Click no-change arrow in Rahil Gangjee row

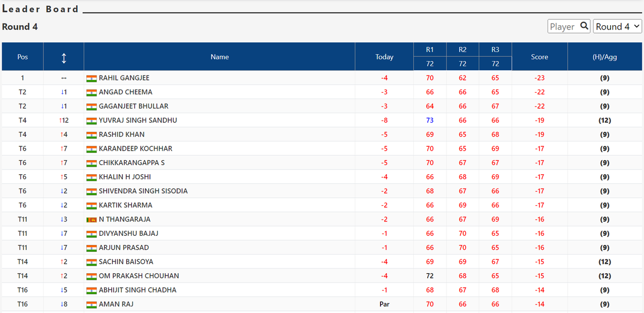64,78
